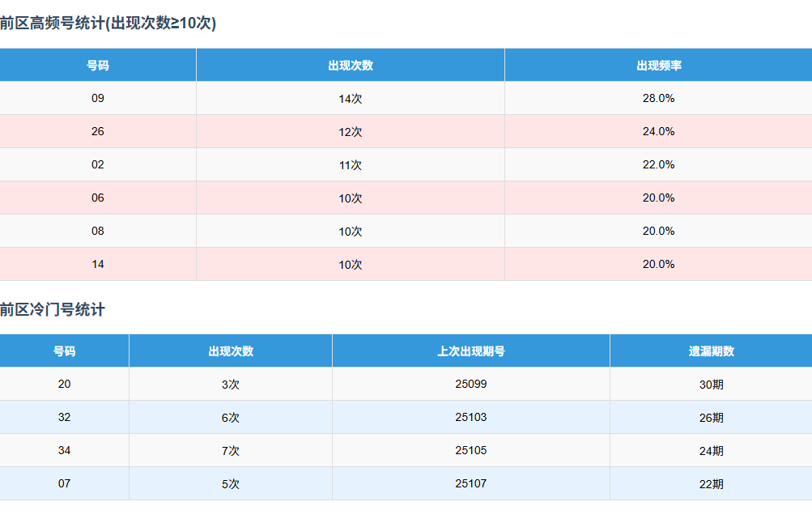Click the 出现频率 column header
Image resolution: width=812 pixels, height=523 pixels.
(658, 66)
